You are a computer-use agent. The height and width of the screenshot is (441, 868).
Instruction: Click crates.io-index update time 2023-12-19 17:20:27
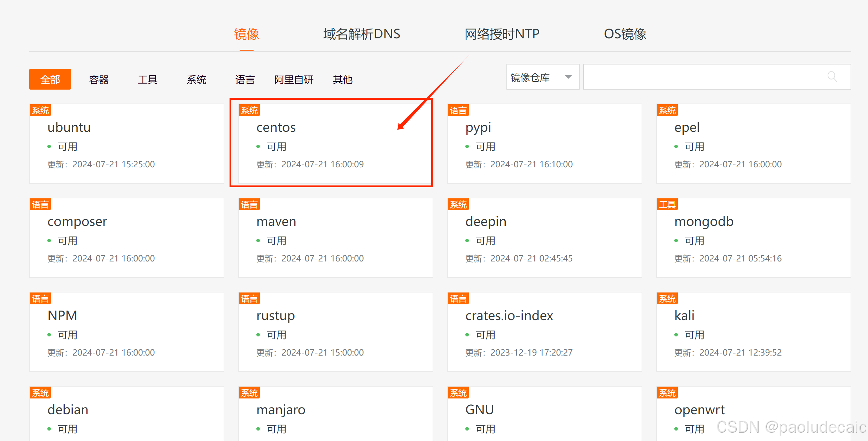coord(532,352)
